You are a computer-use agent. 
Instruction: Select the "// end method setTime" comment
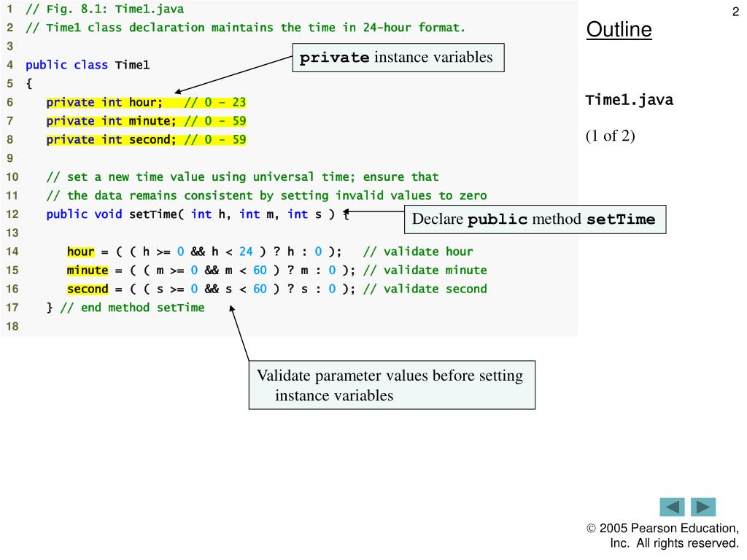[x=133, y=308]
